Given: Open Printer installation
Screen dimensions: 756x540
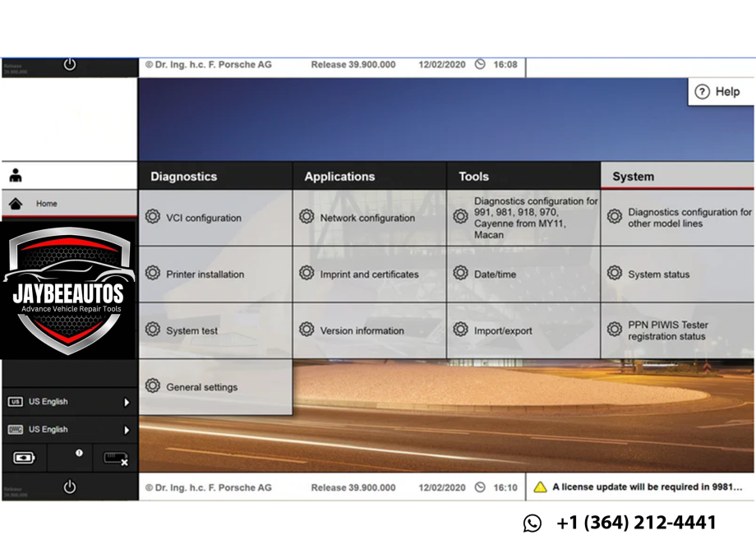Looking at the screenshot, I should (x=215, y=275).
